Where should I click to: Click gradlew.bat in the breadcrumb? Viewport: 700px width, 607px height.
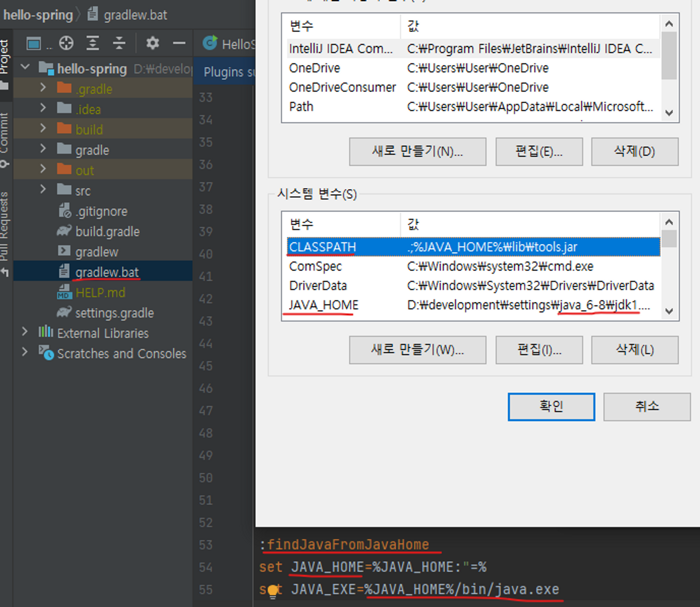pyautogui.click(x=135, y=15)
